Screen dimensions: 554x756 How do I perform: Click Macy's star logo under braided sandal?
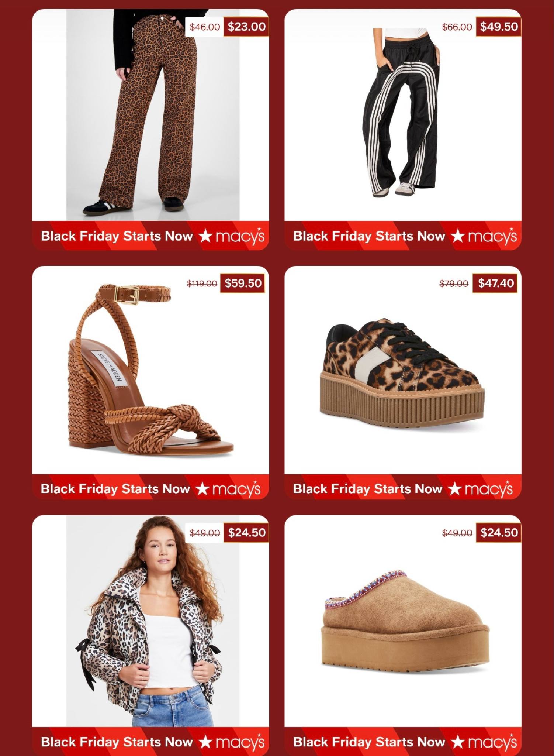coord(228,489)
